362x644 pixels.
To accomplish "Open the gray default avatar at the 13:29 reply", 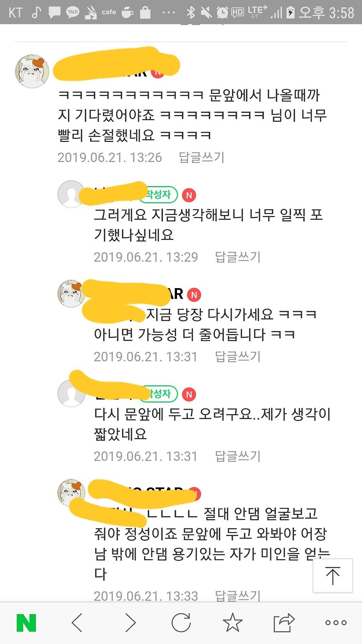I will point(71,194).
